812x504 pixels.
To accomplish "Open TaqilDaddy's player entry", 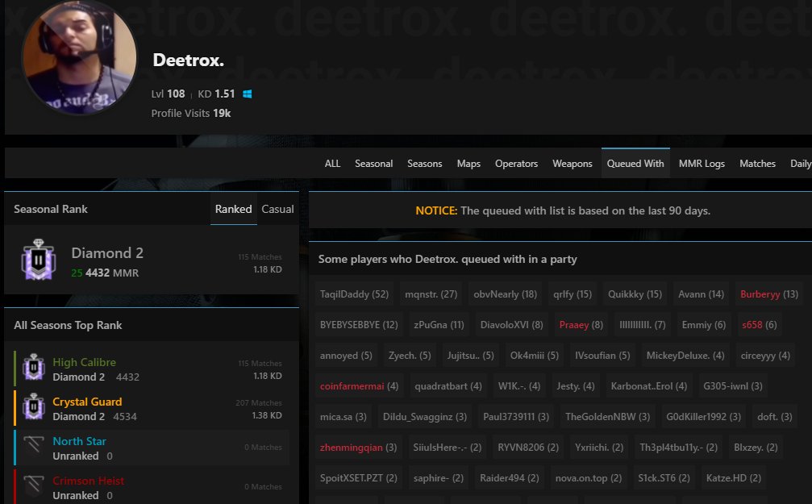I will pos(355,294).
